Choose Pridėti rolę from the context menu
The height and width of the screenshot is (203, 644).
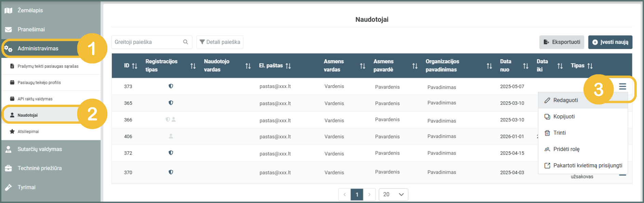click(583, 149)
